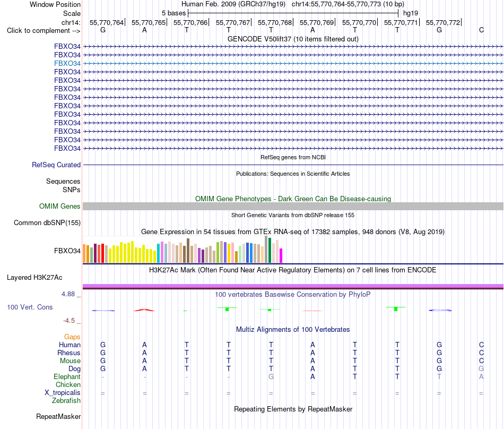The height and width of the screenshot is (429, 504).
Task: Click position label 55,770,772
Action: tap(443, 22)
